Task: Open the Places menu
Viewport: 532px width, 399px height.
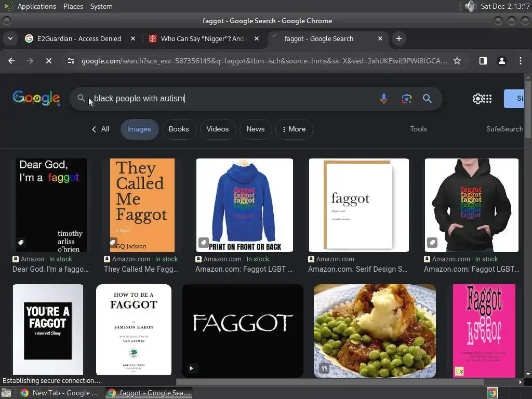Action: pyautogui.click(x=73, y=6)
